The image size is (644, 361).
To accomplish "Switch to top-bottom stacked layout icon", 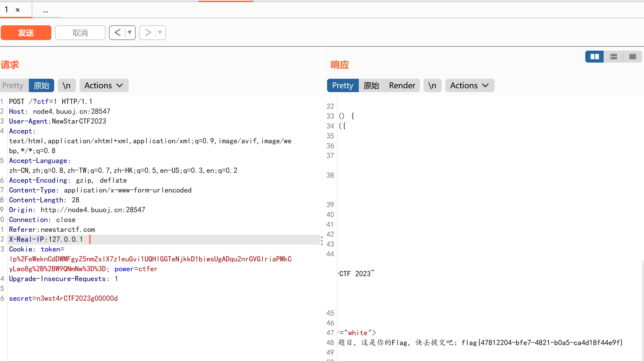I will [613, 57].
